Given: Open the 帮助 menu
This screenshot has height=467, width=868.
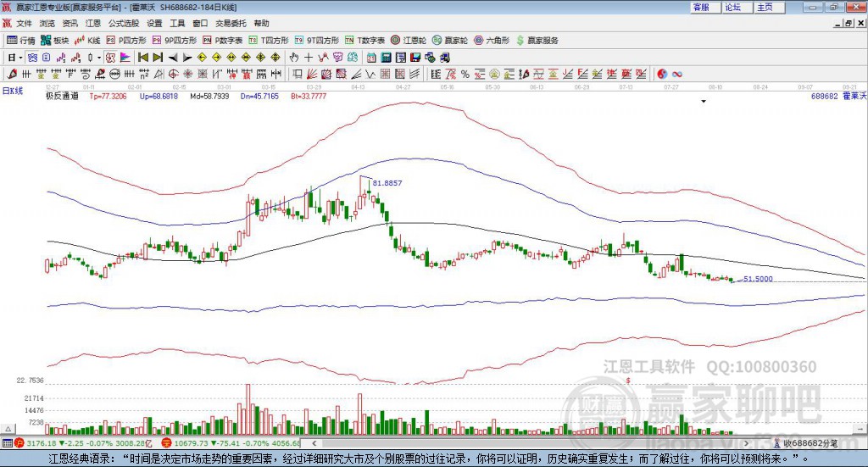Looking at the screenshot, I should coord(261,23).
